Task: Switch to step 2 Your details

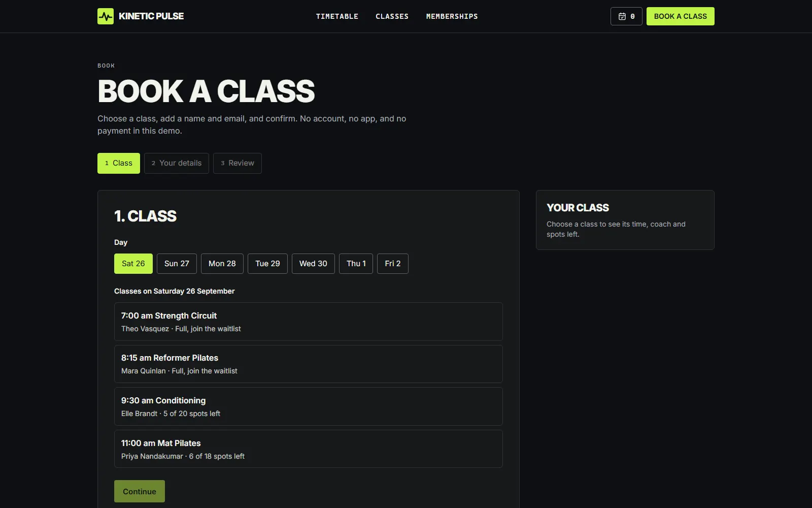Action: (177, 163)
